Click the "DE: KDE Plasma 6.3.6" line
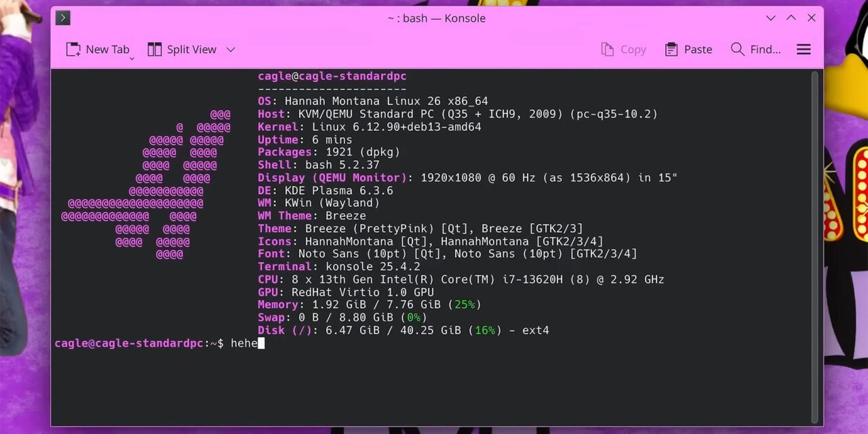Viewport: 868px width, 434px height. click(x=325, y=191)
